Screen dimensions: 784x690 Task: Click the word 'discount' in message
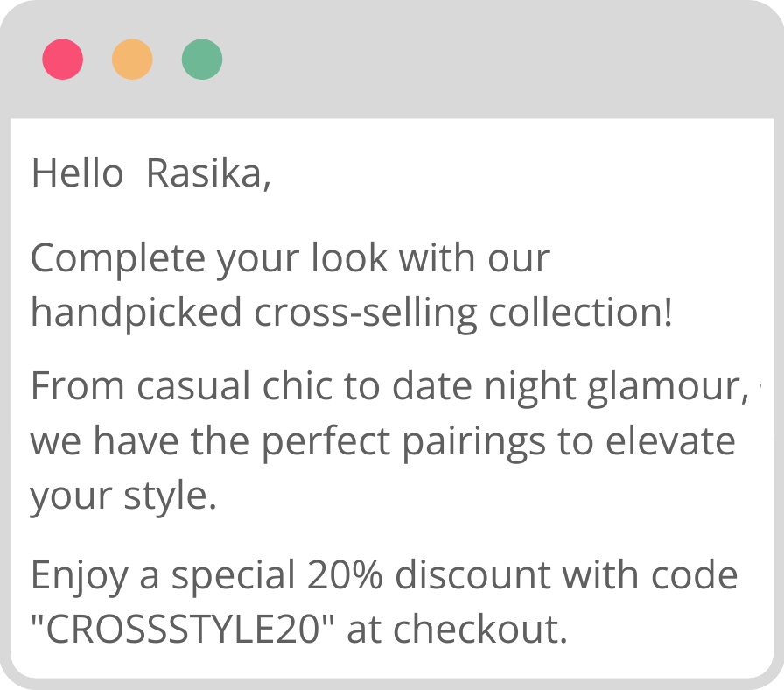[472, 575]
